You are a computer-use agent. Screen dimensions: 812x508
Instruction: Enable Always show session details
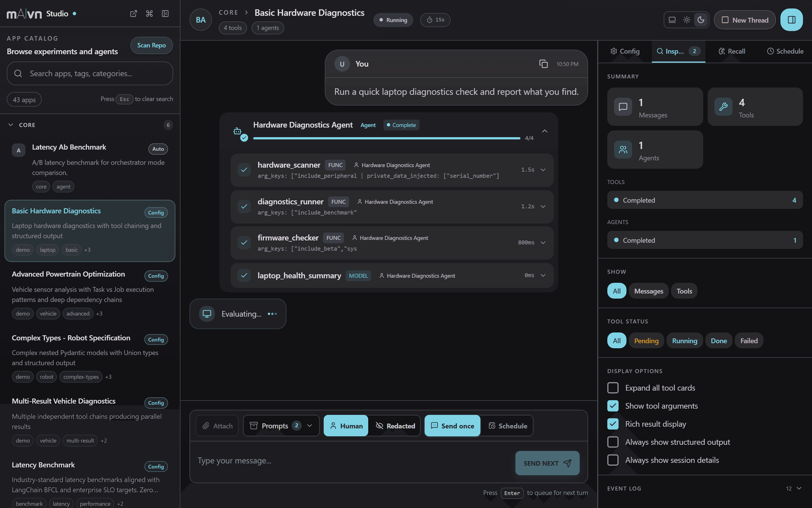(x=613, y=460)
